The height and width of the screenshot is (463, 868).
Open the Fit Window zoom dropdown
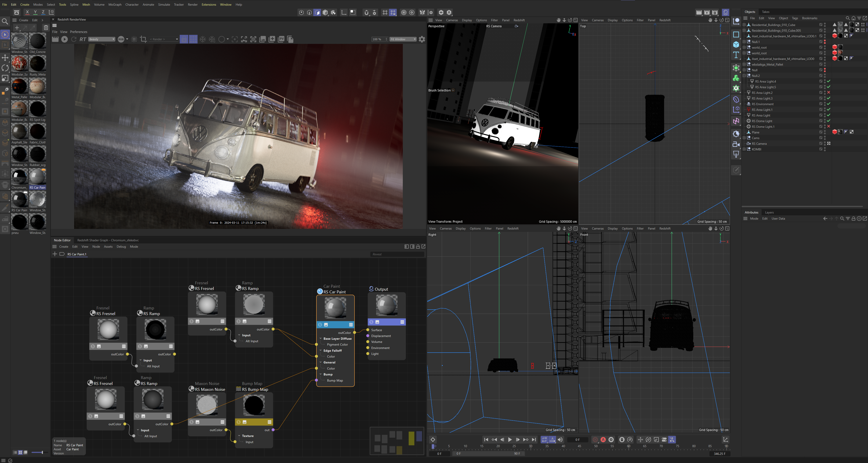403,39
